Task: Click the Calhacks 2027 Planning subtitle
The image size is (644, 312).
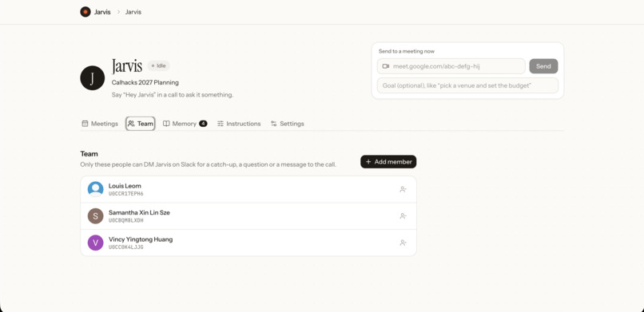Action: coord(145,82)
